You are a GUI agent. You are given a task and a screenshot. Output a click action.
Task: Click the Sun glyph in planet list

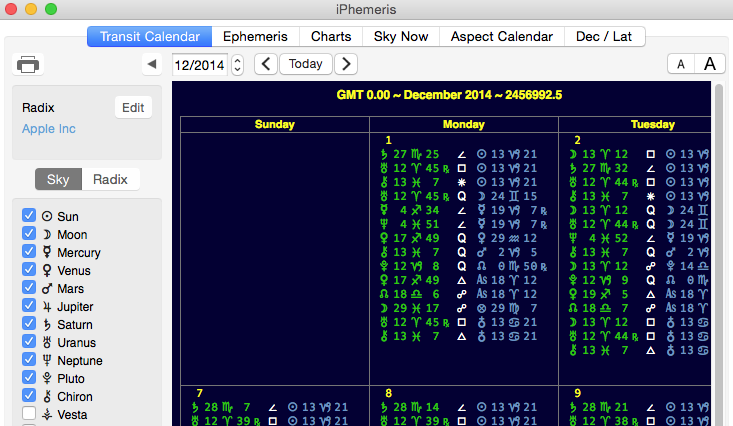47,217
